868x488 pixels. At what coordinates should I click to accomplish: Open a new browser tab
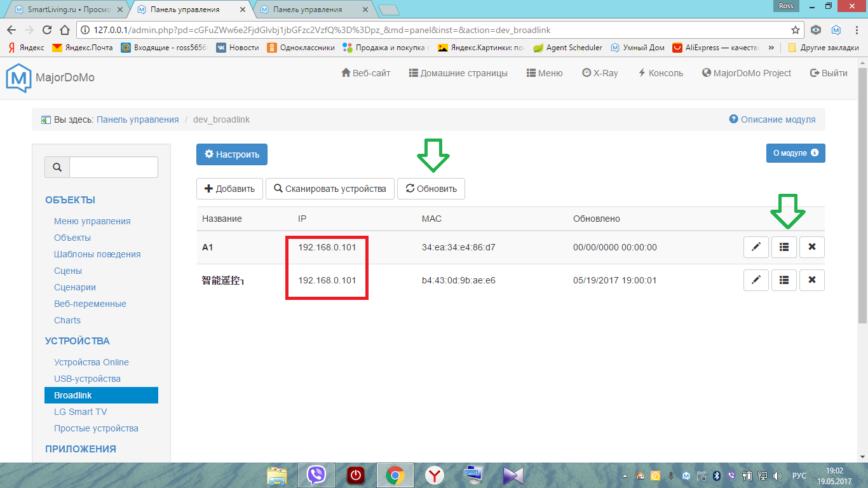pyautogui.click(x=388, y=10)
